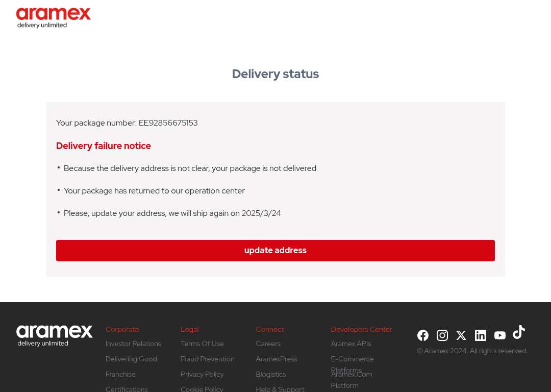This screenshot has width=551, height=392.
Task: Open Aramex APIs link
Action: (351, 344)
